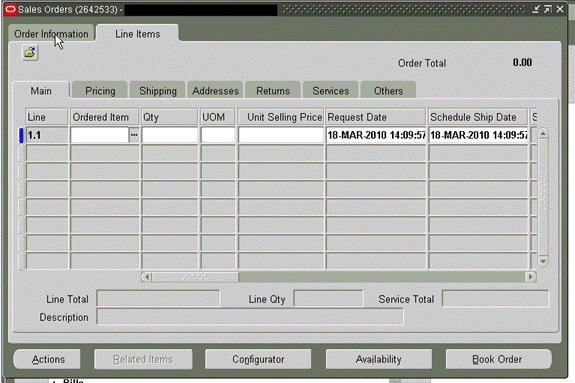This screenshot has width=575, height=383.
Task: Click the vertical scrollbar down arrow
Action: pos(543,261)
